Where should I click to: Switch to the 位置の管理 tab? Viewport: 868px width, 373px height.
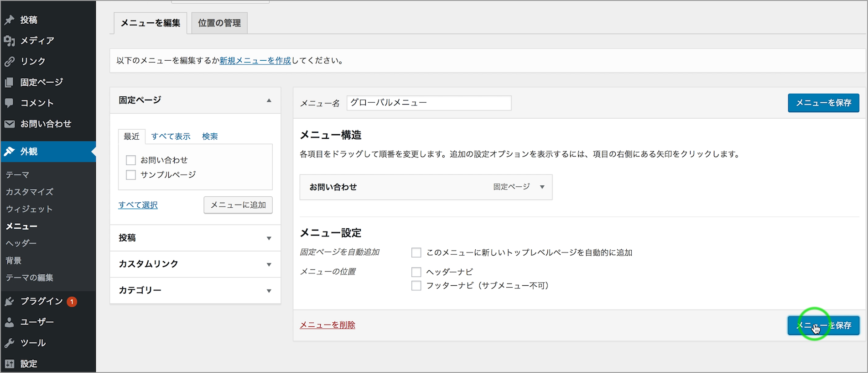point(219,23)
